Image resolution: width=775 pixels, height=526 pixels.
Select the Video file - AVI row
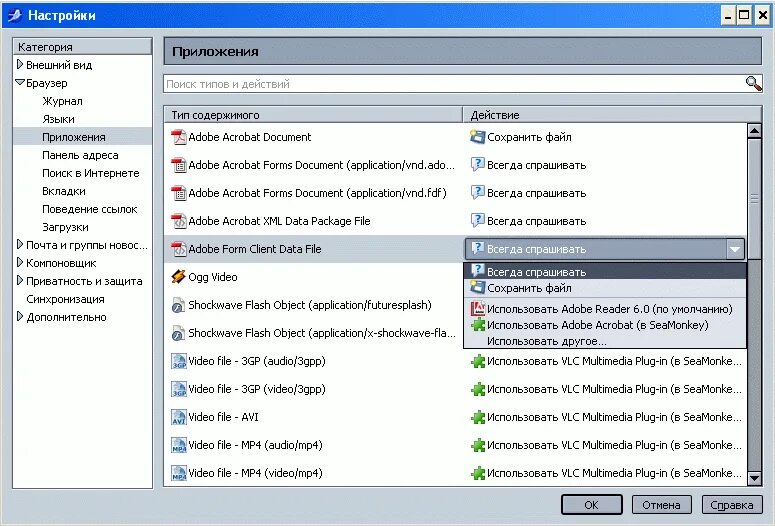point(455,417)
